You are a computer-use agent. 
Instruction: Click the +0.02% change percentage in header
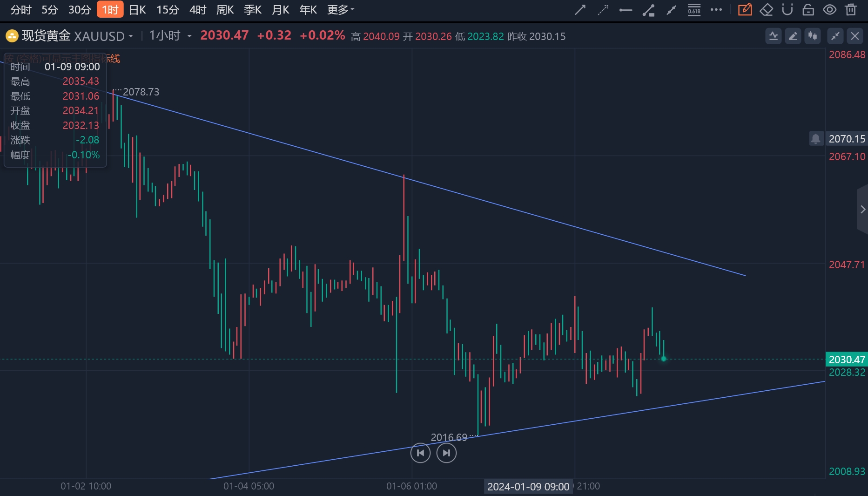pyautogui.click(x=323, y=35)
